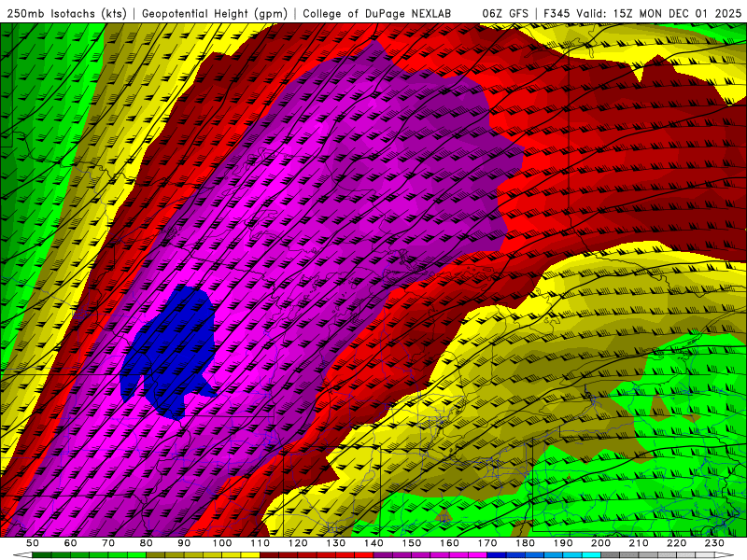The width and height of the screenshot is (747, 560).
Task: Click the bright yellow swatch before 110
Action: click(x=250, y=554)
